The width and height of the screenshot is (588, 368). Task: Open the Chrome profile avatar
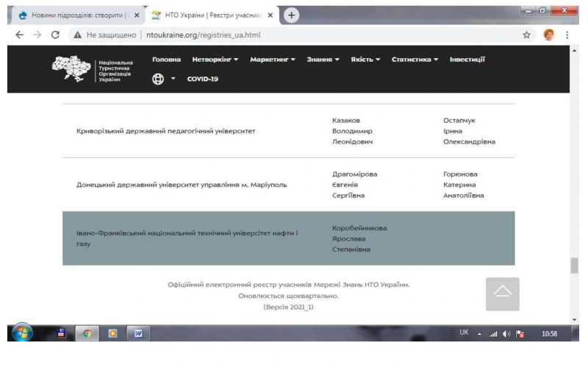548,35
